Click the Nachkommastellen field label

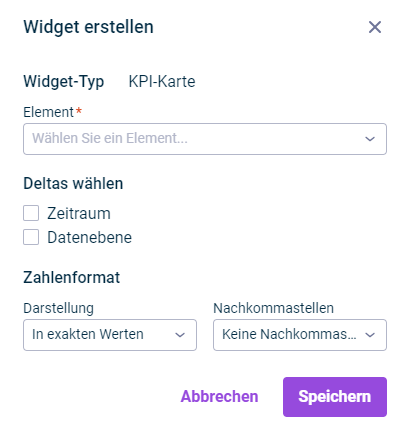pos(273,308)
